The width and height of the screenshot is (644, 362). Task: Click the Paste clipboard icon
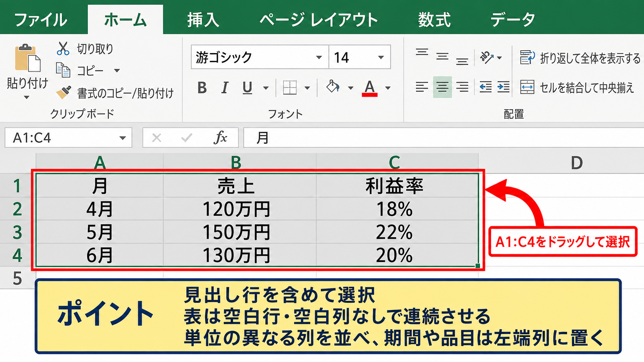28,58
